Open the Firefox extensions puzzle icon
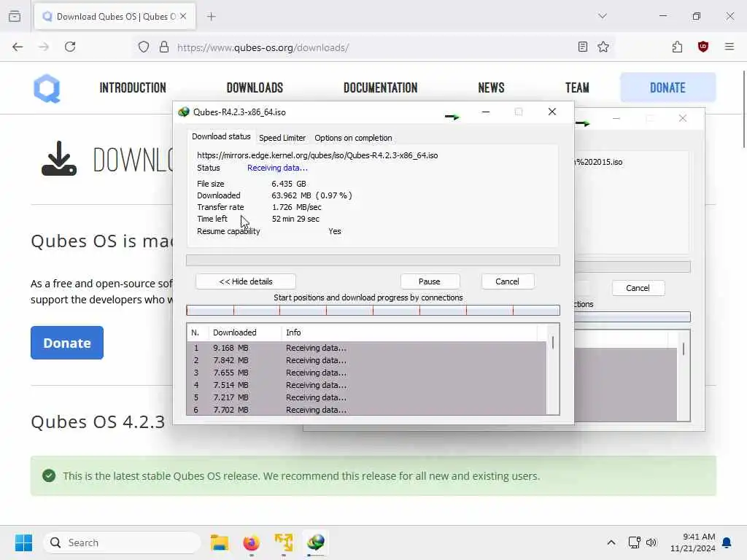 (677, 47)
